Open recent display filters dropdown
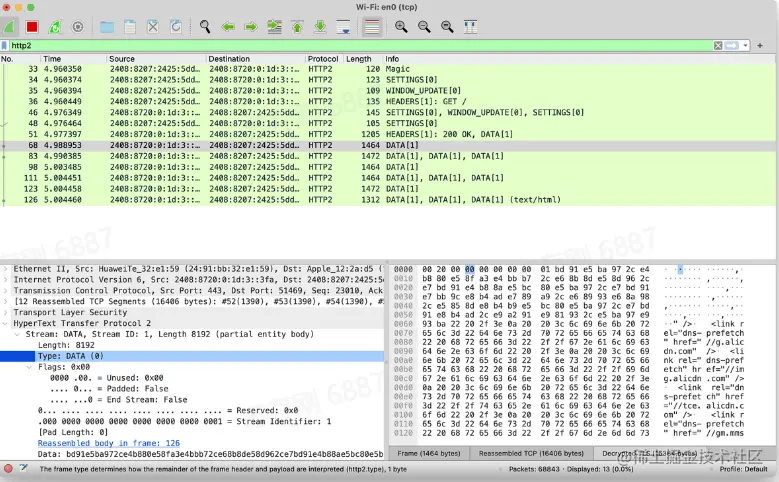 pyautogui.click(x=745, y=45)
